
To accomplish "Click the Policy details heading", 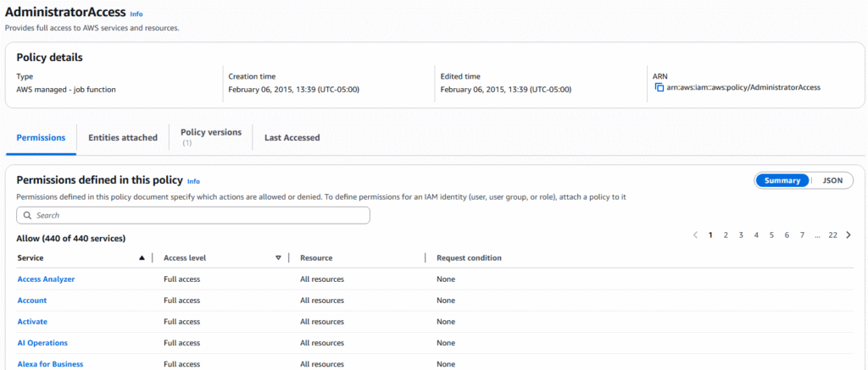I will tap(50, 57).
